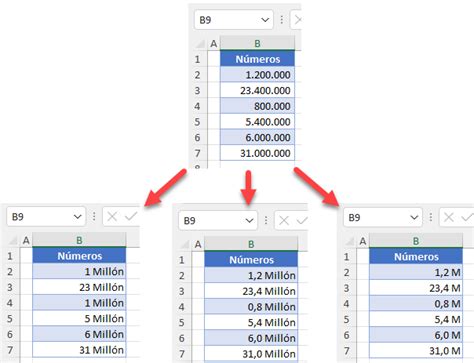
Task: Click cell with 31,0 M
Action: tap(416, 351)
